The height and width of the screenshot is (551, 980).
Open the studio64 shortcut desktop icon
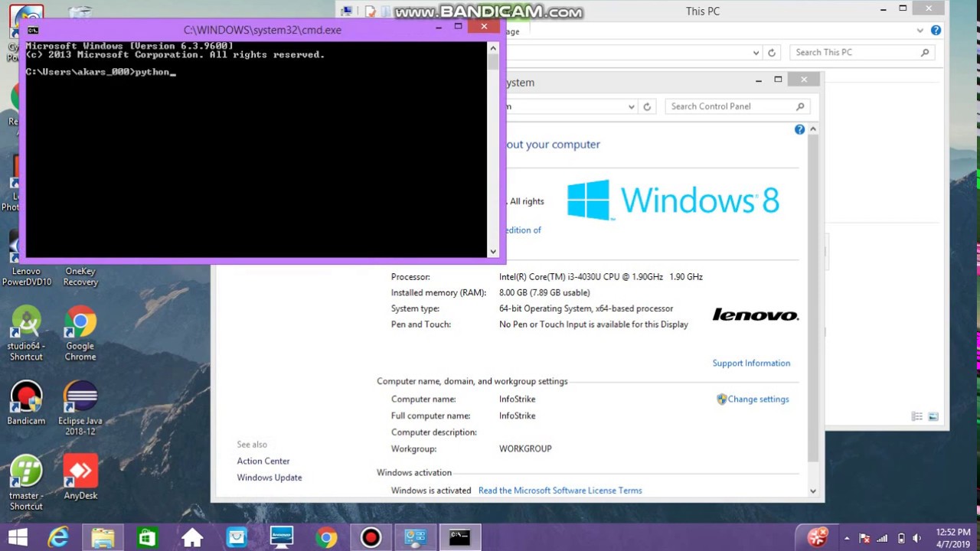(x=26, y=334)
